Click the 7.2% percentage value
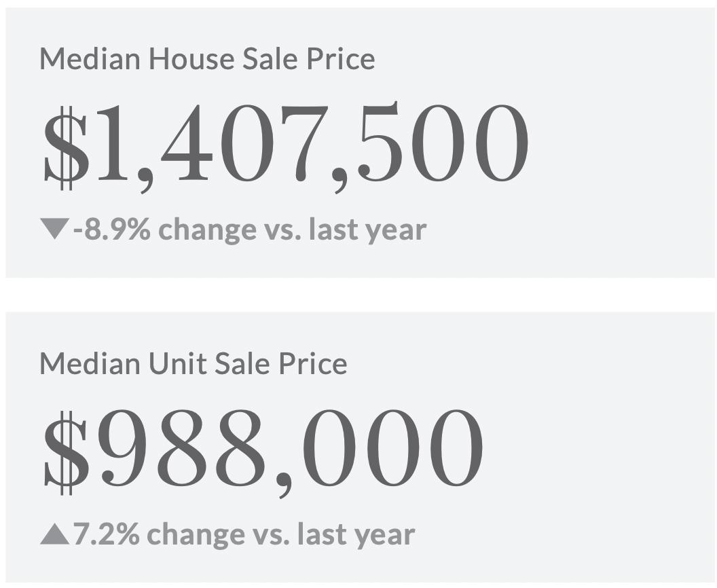This screenshot has width=717, height=588. pyautogui.click(x=106, y=534)
